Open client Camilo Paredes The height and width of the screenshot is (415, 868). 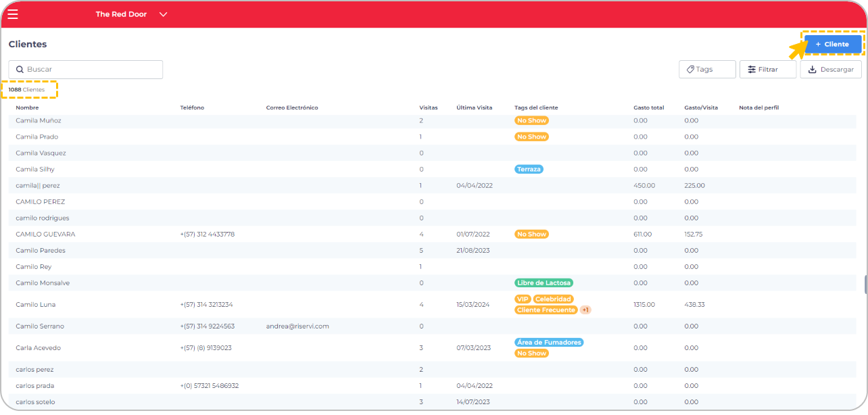pos(41,250)
